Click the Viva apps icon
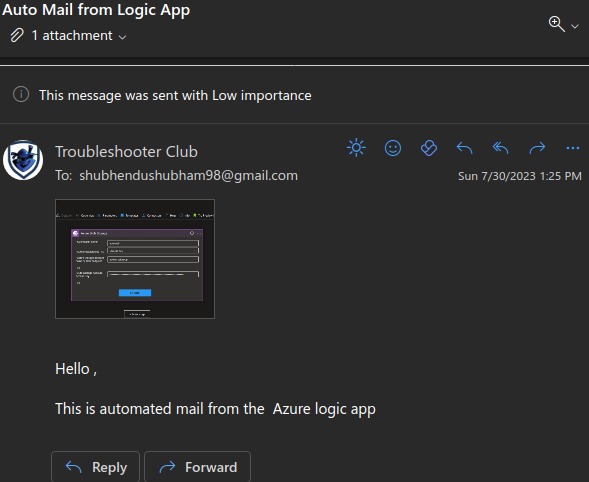589x482 pixels. click(x=429, y=148)
